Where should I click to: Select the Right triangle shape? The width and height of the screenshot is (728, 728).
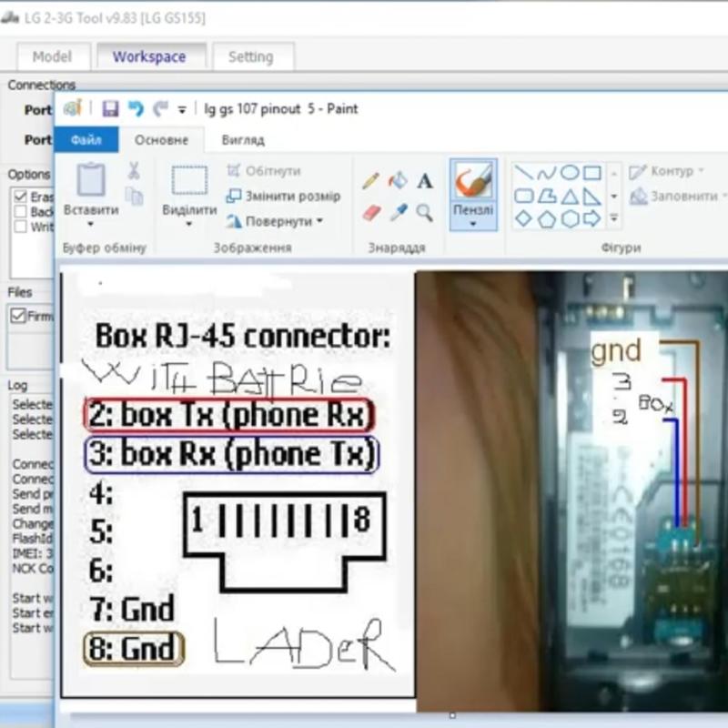pos(591,197)
